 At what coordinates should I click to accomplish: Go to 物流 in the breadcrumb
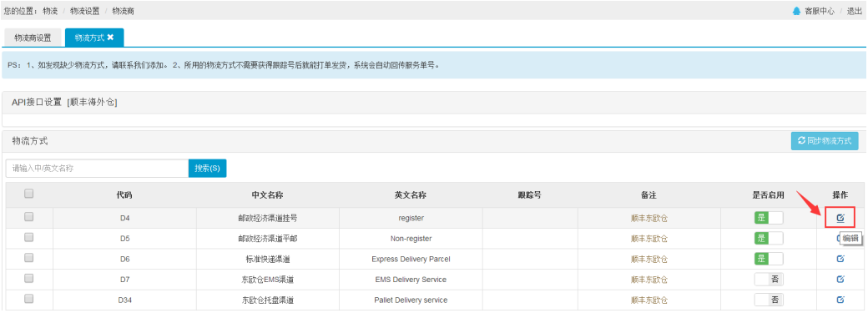point(50,11)
